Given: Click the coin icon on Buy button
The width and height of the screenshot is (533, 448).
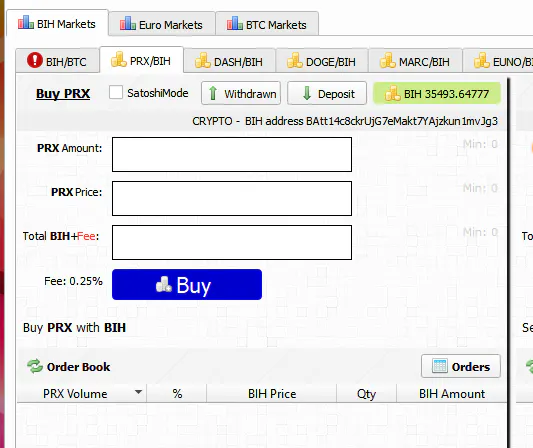Looking at the screenshot, I should tap(164, 284).
